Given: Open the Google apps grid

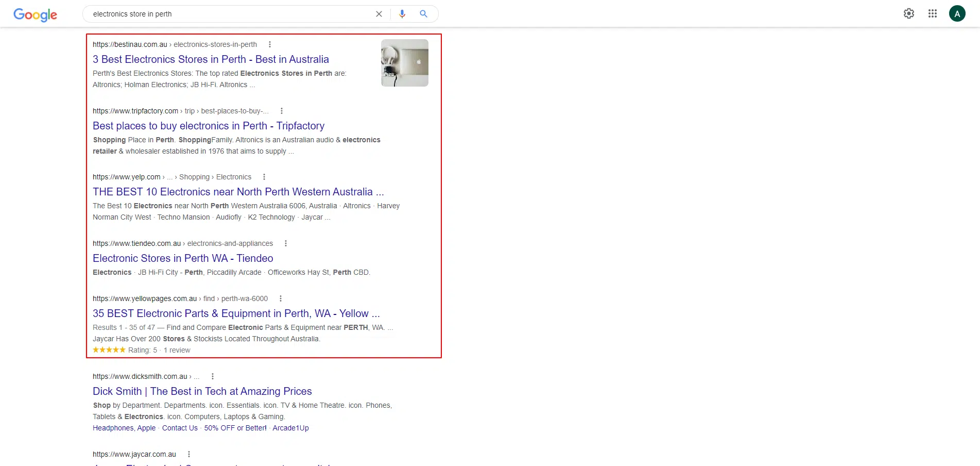Looking at the screenshot, I should pyautogui.click(x=933, y=13).
